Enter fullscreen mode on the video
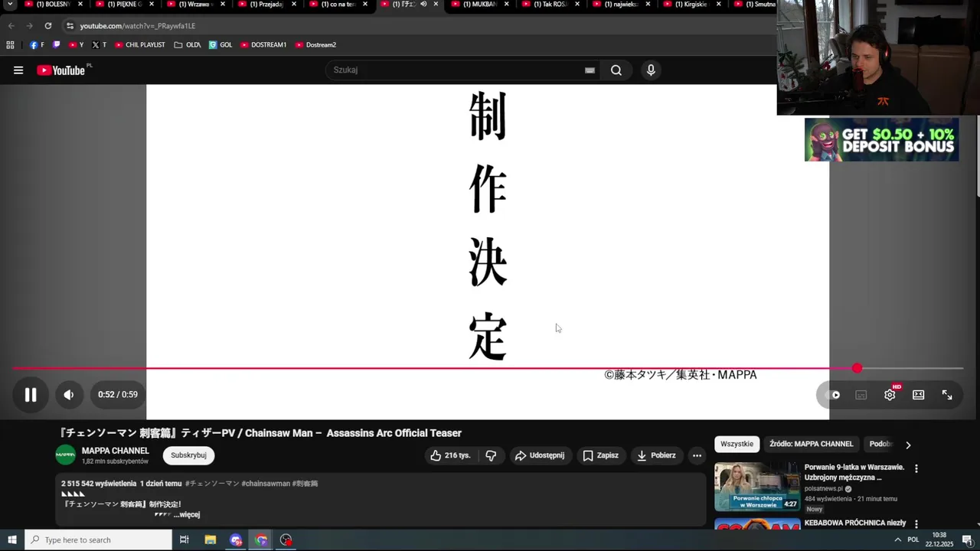The image size is (980, 551). (x=947, y=395)
